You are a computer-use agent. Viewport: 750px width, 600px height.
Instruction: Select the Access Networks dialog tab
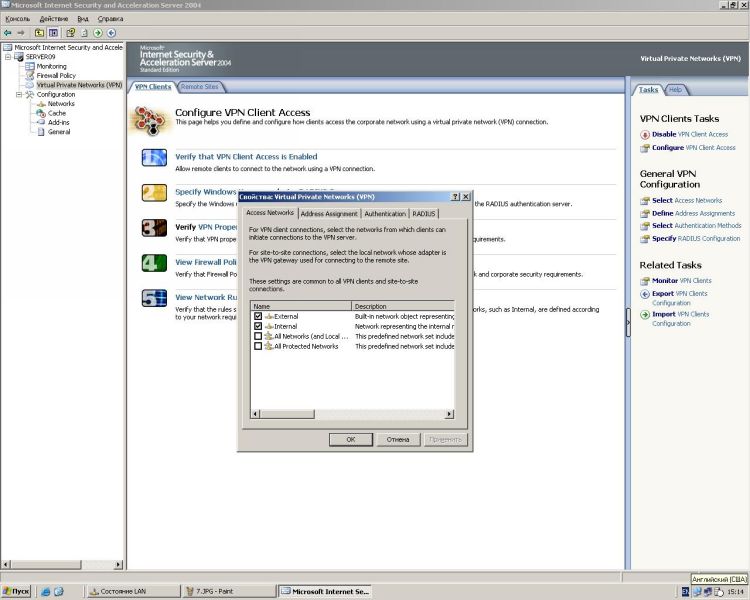pos(270,212)
